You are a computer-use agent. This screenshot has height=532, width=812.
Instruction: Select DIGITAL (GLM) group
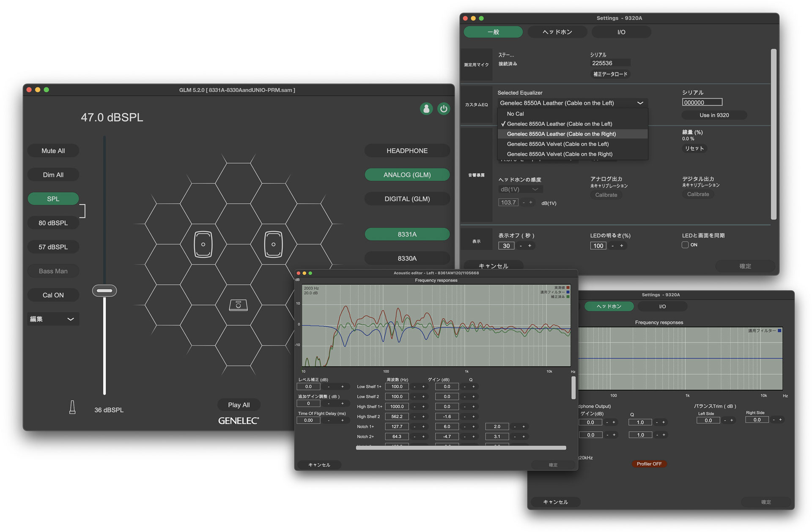[407, 199]
